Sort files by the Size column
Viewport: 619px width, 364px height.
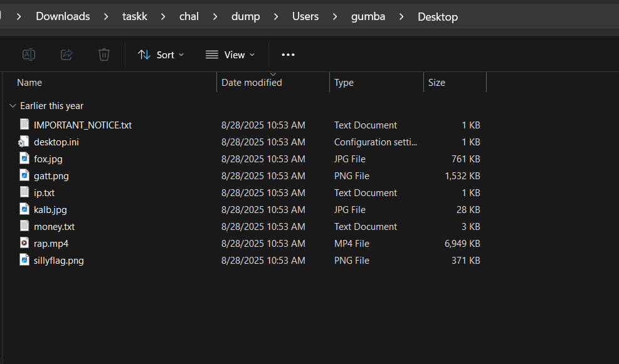tap(436, 82)
